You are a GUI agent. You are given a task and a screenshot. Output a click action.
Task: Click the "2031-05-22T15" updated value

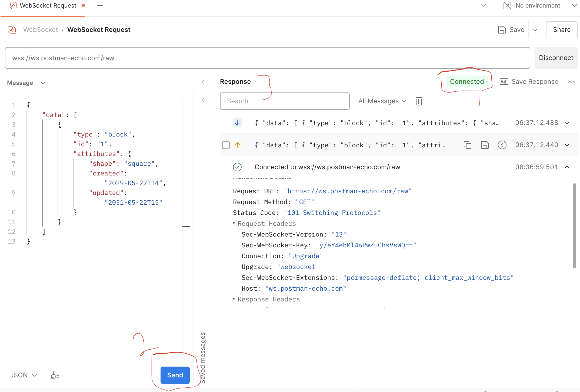134,202
